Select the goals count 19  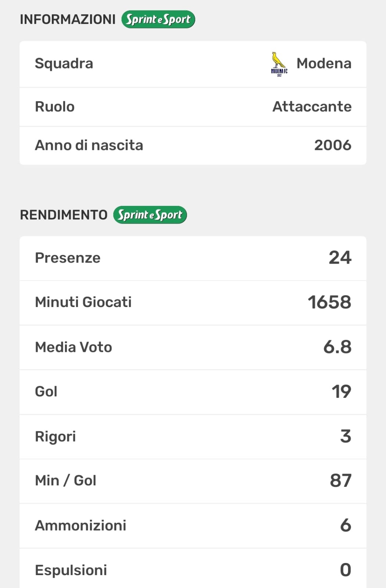point(341,392)
